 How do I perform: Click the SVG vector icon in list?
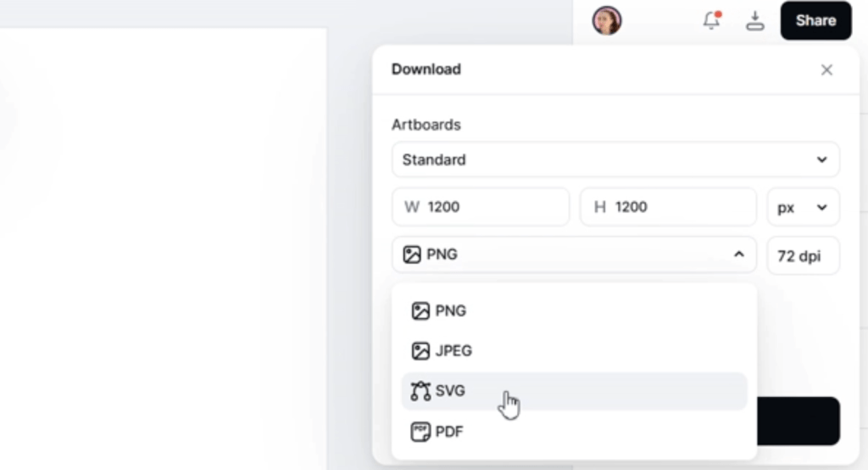(x=420, y=391)
